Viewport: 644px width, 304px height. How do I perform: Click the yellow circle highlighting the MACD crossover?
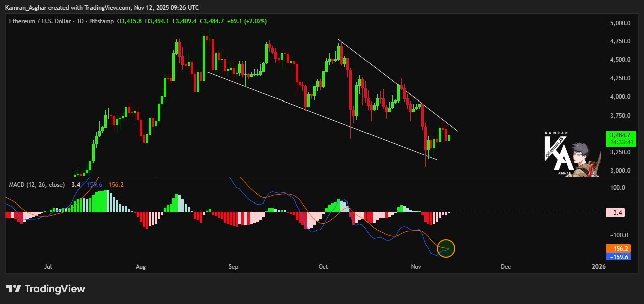tap(445, 247)
